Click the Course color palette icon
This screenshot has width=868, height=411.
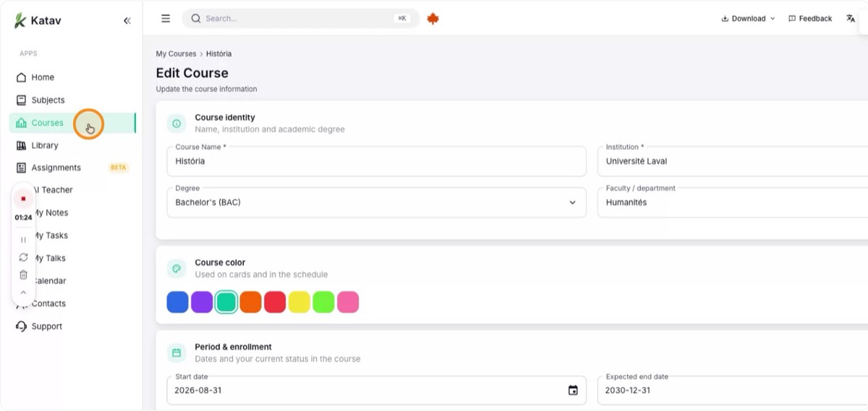(176, 269)
